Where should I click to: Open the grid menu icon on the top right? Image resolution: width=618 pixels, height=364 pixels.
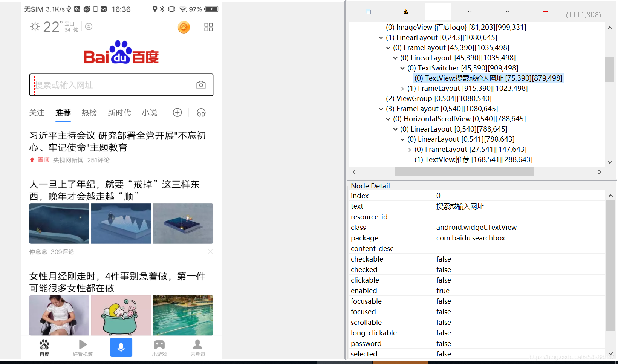point(208,27)
